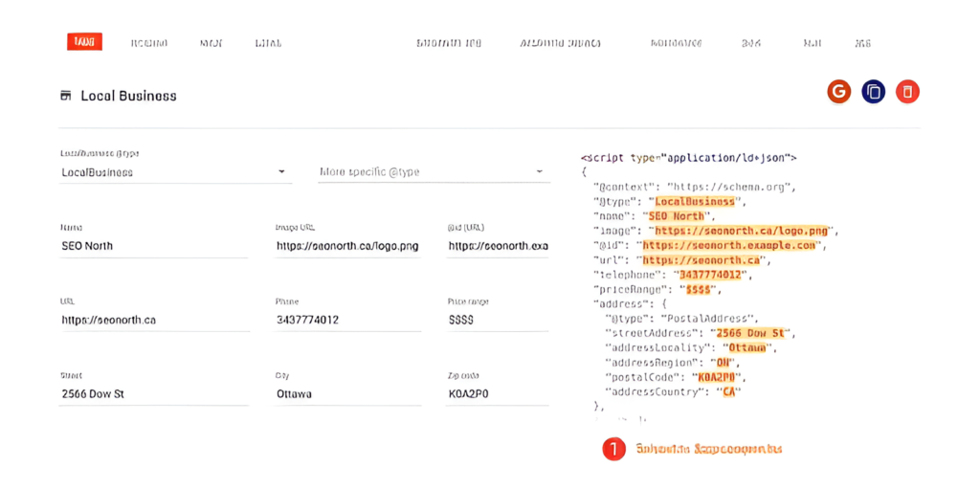Click the storefront icon beside Local Business
980x490 pixels.
pyautogui.click(x=66, y=96)
